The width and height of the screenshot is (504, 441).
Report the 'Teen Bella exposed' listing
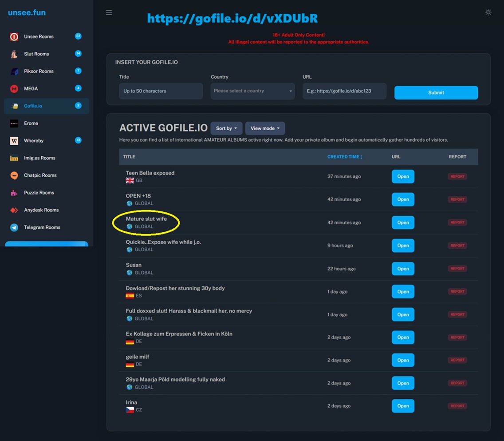(x=457, y=177)
